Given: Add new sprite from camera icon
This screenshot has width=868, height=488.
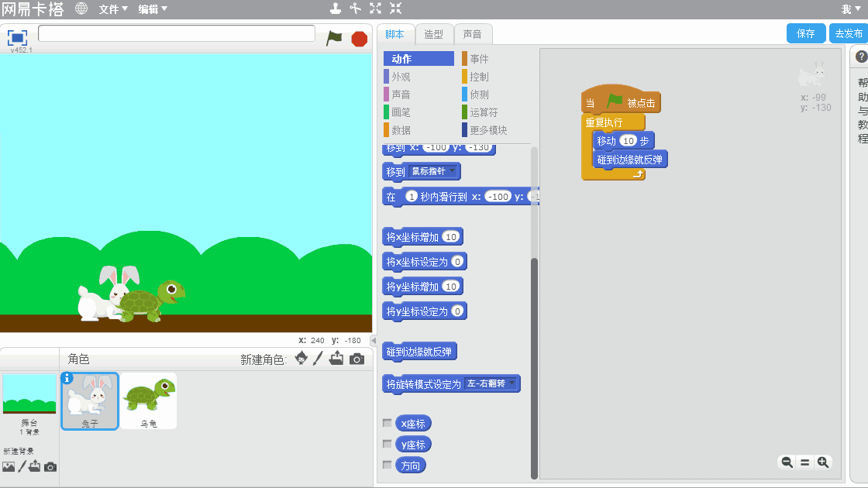Looking at the screenshot, I should click(x=356, y=359).
